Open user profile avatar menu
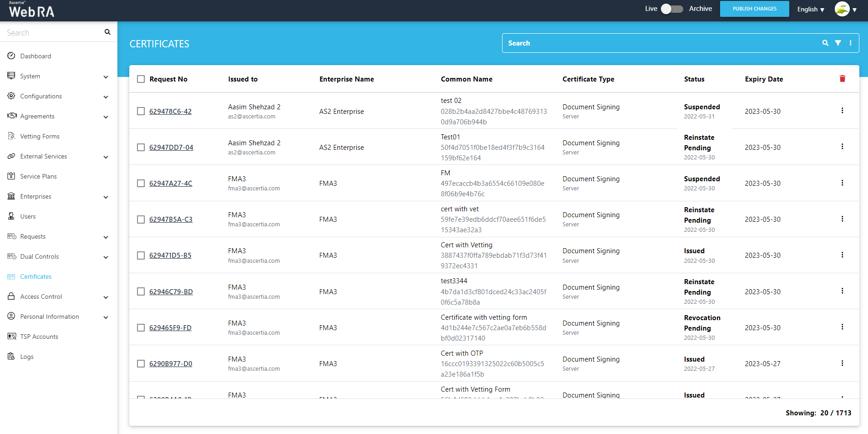Screen dimensions: 868x434 [843, 9]
